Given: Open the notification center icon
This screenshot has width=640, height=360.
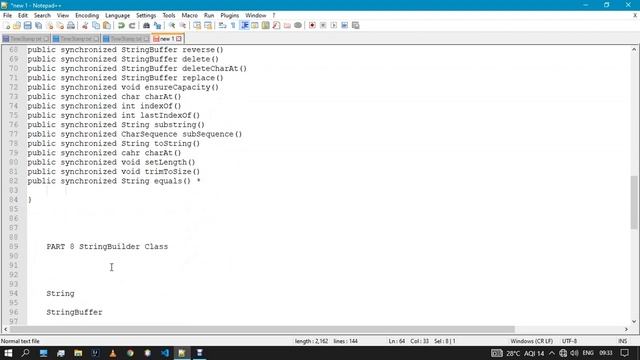Looking at the screenshot, I should [x=624, y=353].
